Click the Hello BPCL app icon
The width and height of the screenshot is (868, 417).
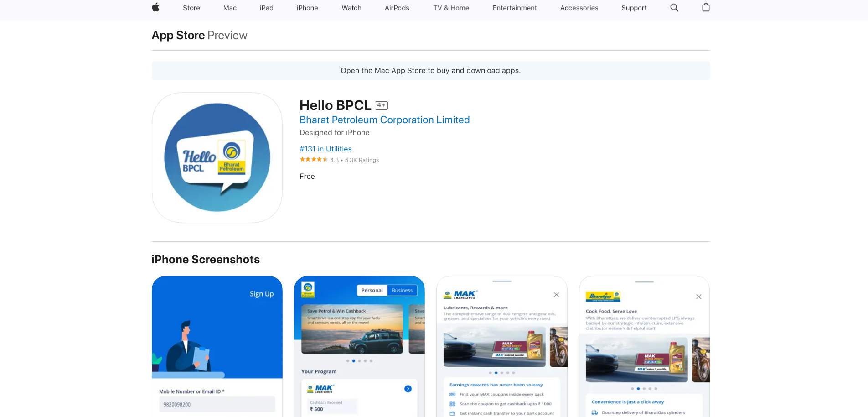(217, 158)
